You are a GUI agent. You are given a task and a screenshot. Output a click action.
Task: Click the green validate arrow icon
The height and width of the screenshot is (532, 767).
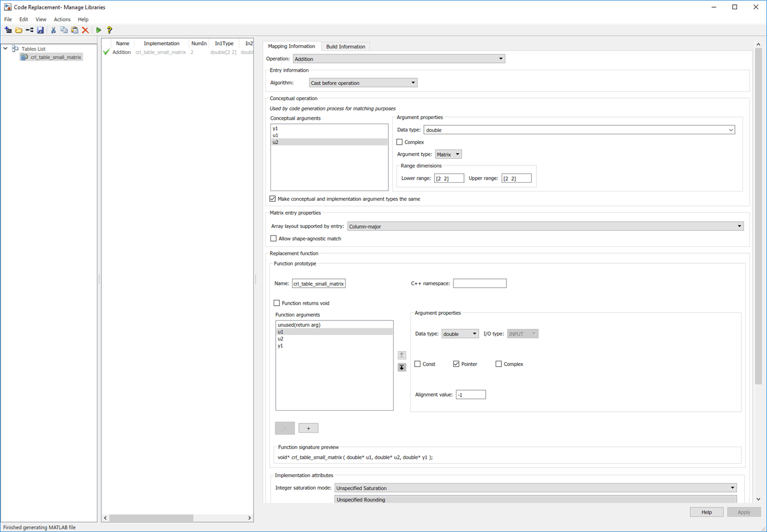(98, 30)
